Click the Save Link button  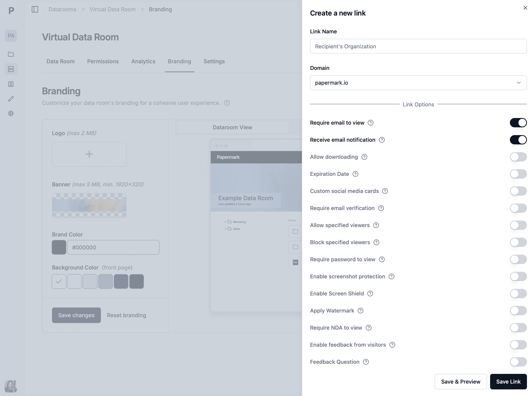click(508, 382)
